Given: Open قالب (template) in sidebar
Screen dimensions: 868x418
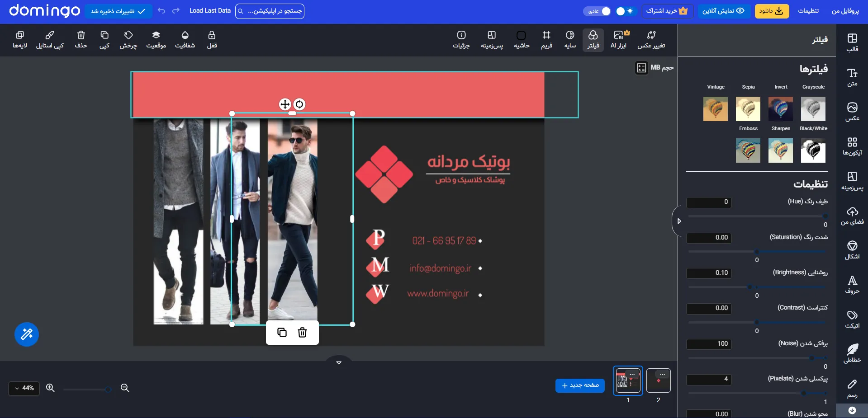Looking at the screenshot, I should click(852, 42).
